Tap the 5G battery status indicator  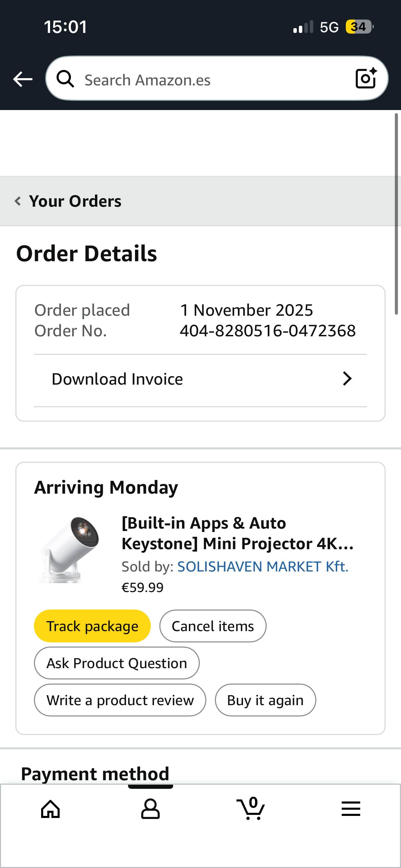359,27
